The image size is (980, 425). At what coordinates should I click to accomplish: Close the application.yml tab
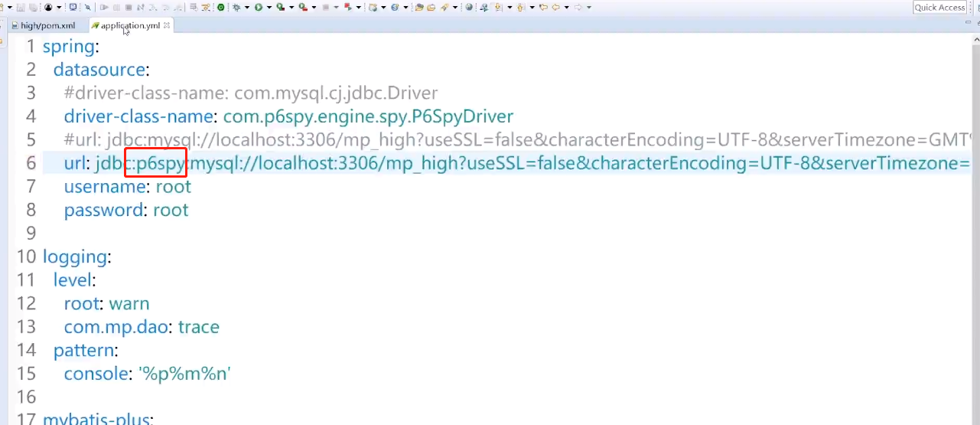click(x=167, y=25)
